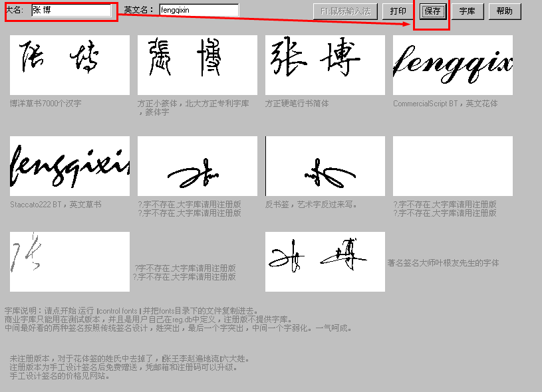The image size is (542, 392).
Task: Click the 英文名: label
Action: [x=138, y=10]
